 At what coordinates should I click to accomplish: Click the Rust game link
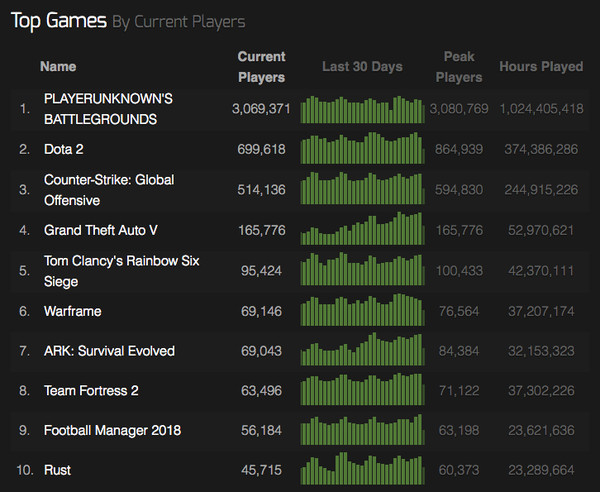(58, 470)
